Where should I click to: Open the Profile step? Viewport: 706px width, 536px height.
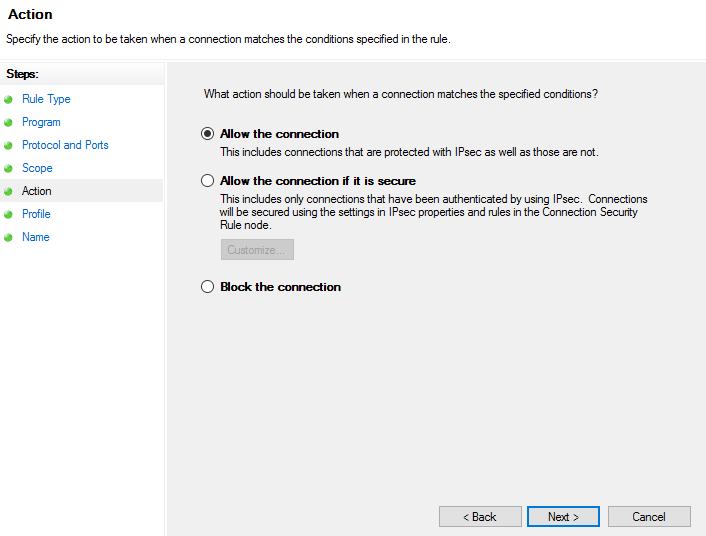point(36,214)
